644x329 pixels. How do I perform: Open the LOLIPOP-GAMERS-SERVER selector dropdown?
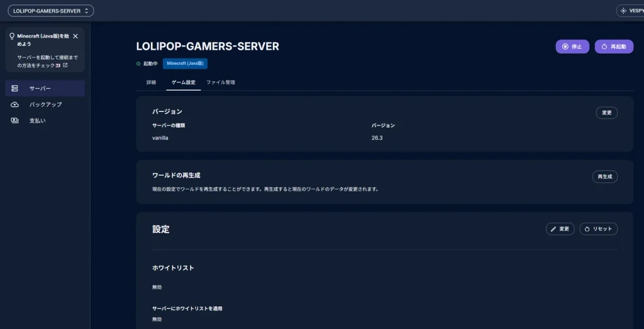(x=51, y=11)
